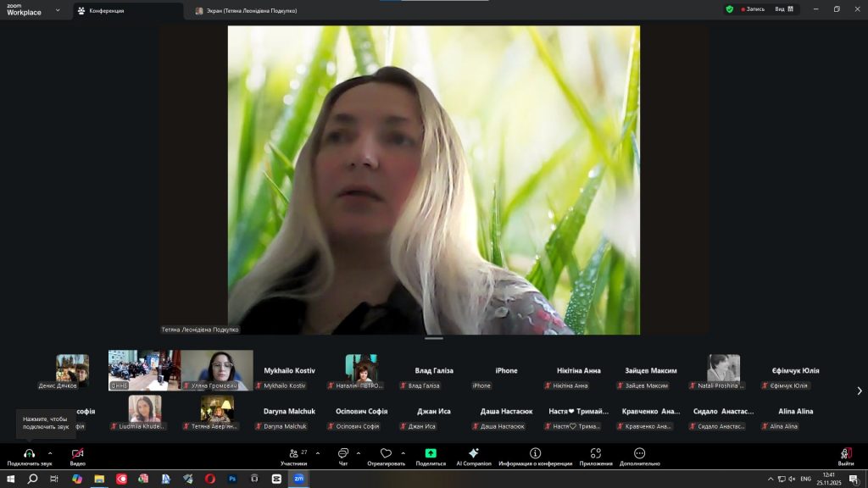Click the green Share screen button
The width and height of the screenshot is (868, 488).
(x=431, y=454)
